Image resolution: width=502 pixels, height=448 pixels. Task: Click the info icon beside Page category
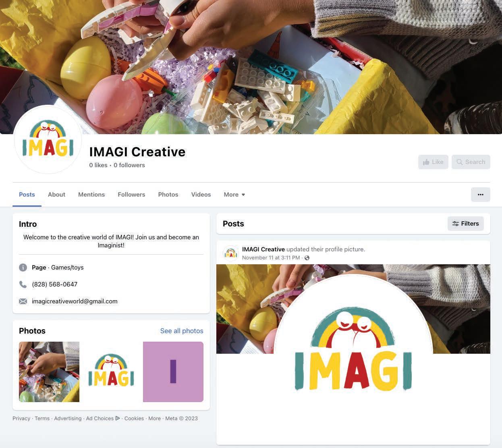tap(23, 268)
